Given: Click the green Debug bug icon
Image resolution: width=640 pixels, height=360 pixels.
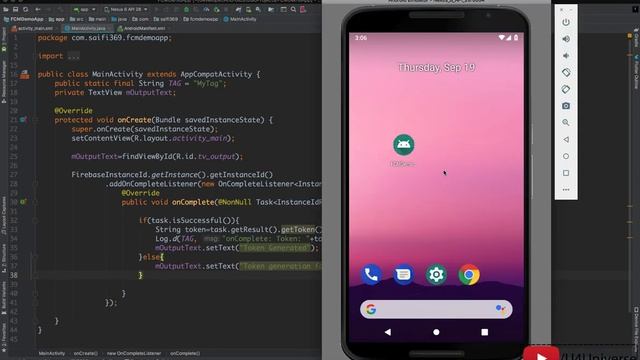Looking at the screenshot, I should pos(186,9).
